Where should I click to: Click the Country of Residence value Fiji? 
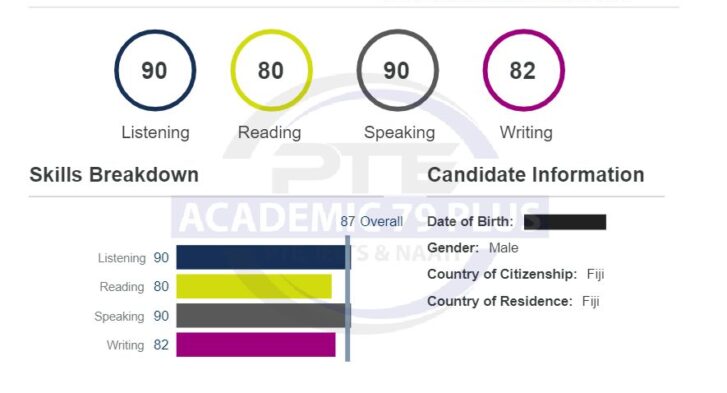point(591,301)
